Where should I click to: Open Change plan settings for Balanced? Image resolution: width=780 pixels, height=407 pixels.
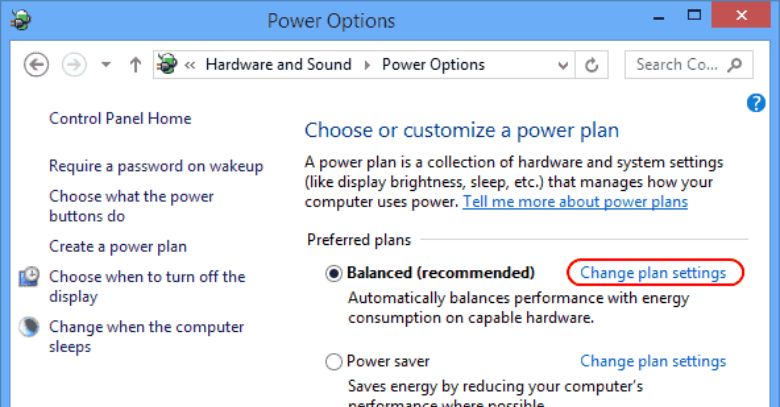coord(653,273)
